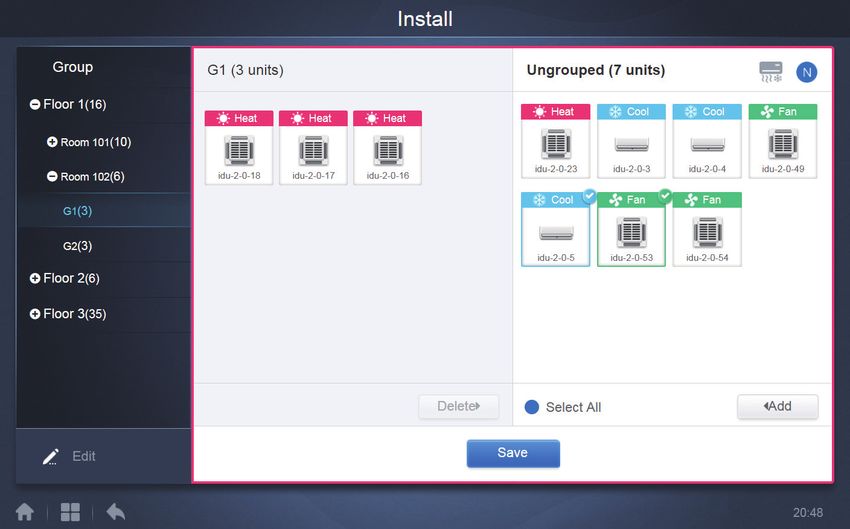Image resolution: width=850 pixels, height=529 pixels.
Task: Click the Save button
Action: pyautogui.click(x=513, y=453)
